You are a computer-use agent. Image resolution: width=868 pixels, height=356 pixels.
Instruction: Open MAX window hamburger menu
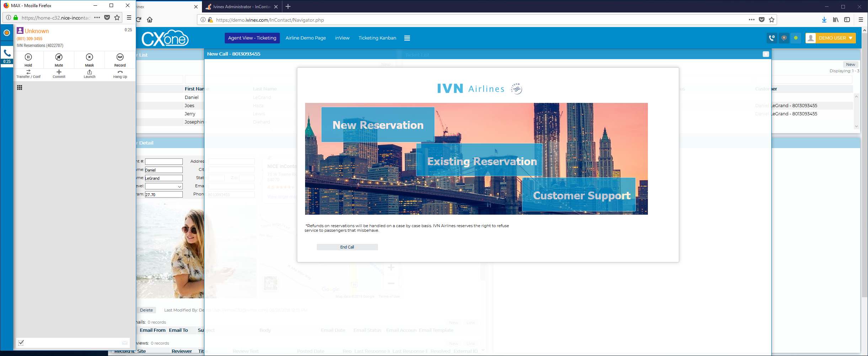129,17
